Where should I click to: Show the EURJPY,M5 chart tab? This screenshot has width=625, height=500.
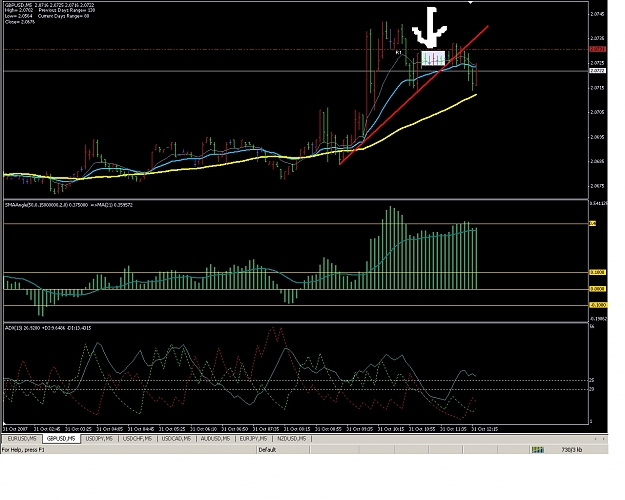click(254, 439)
